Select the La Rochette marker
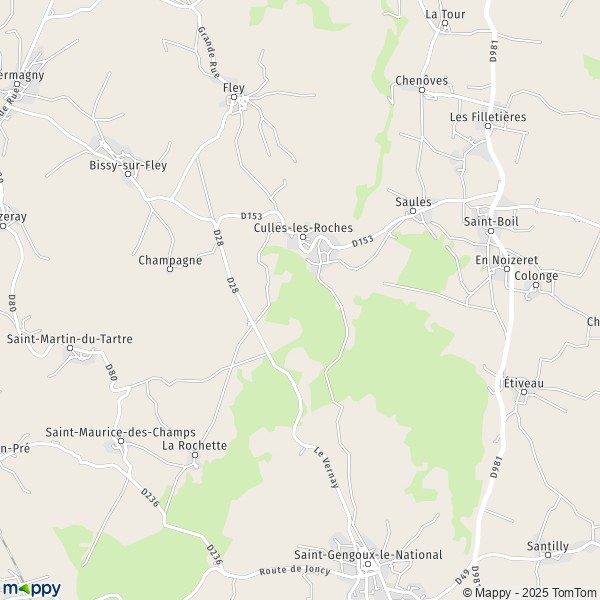 tap(195, 455)
